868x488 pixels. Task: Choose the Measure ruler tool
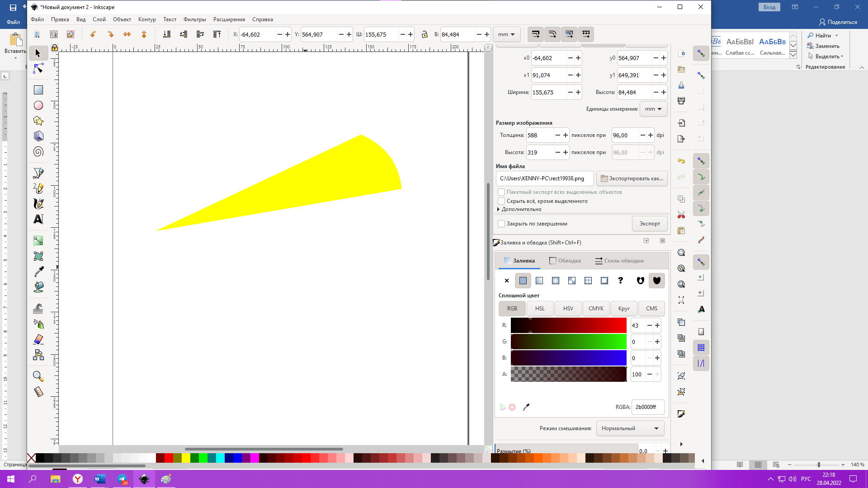(38, 392)
